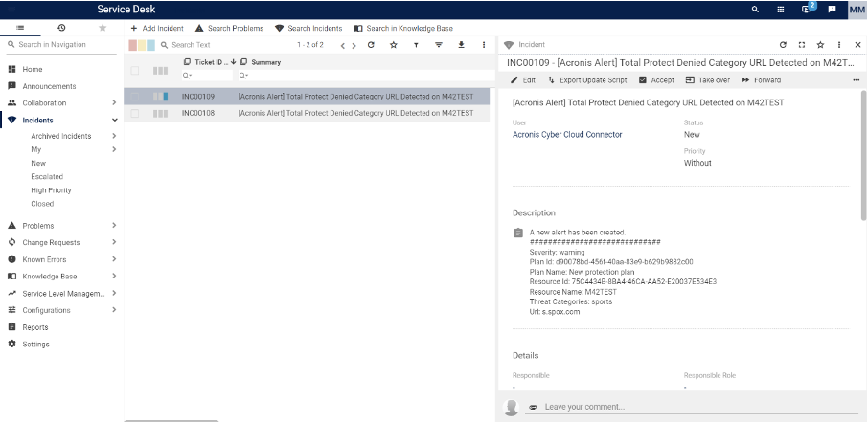Viewport: 868px width, 423px height.
Task: Go to next page of list
Action: tap(354, 45)
